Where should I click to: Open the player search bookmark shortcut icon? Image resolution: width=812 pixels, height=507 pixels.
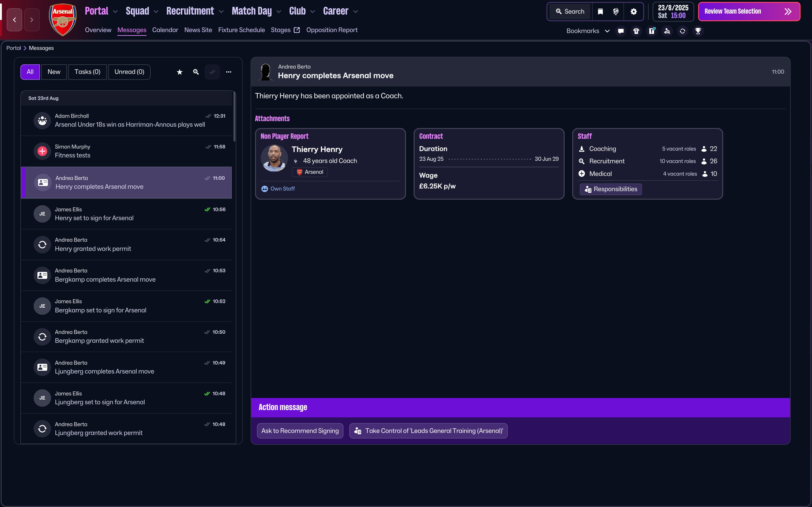click(667, 31)
